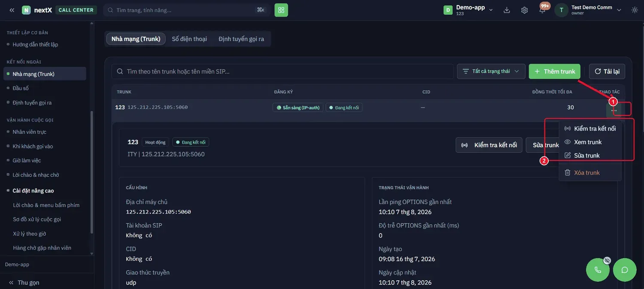Image resolution: width=644 pixels, height=289 pixels.
Task: Click the green phone call button
Action: (598, 270)
